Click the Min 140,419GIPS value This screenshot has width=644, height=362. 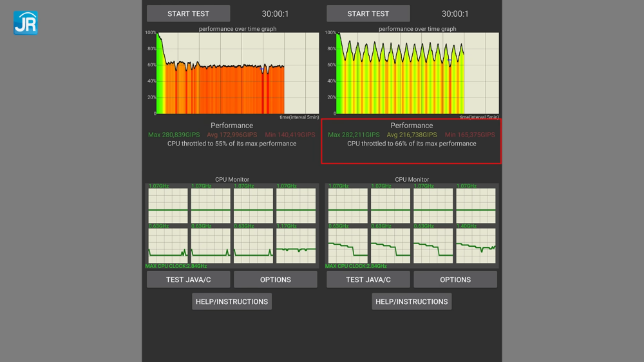290,135
